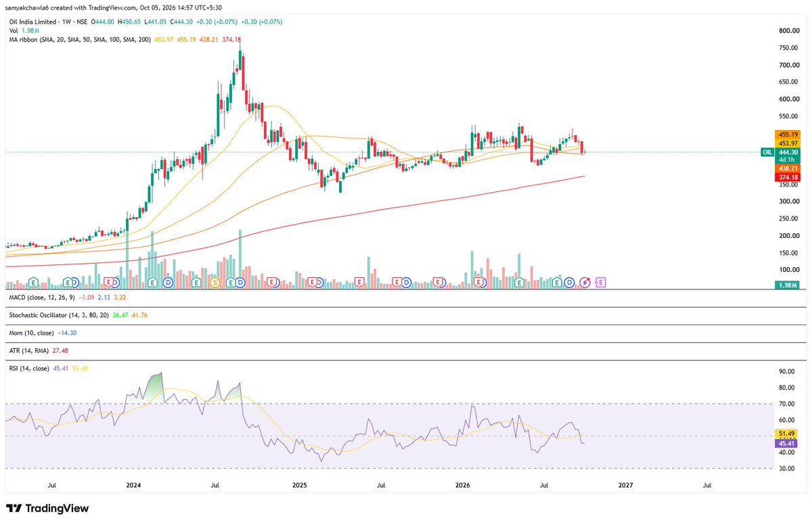Click the TradingView logo at the bottom

point(47,508)
